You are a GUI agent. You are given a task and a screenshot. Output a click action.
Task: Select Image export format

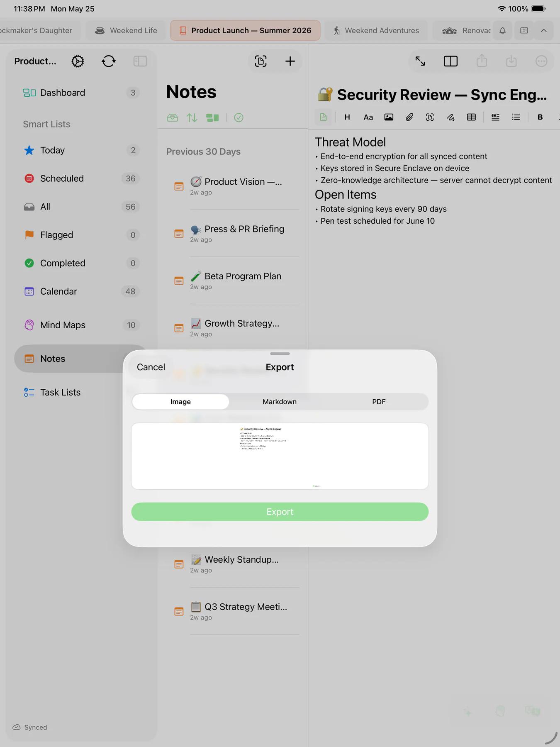tap(180, 402)
